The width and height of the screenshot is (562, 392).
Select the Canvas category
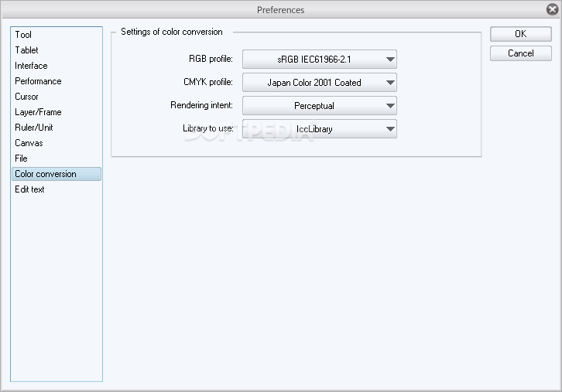coord(57,143)
